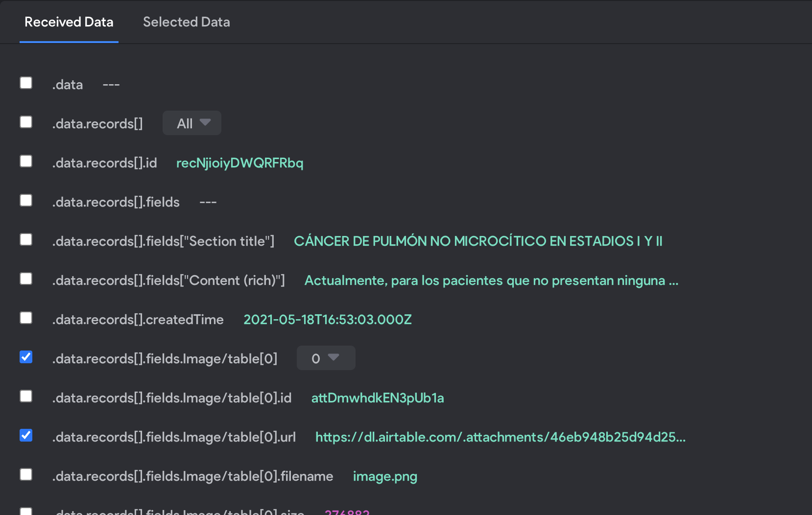Screen dimensions: 812x515
Task: Tick the .data.records[].id checkbox
Action: (x=26, y=161)
